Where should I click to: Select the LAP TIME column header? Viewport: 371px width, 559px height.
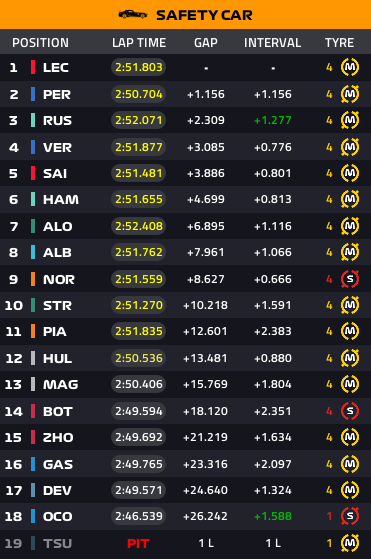pyautogui.click(x=139, y=42)
